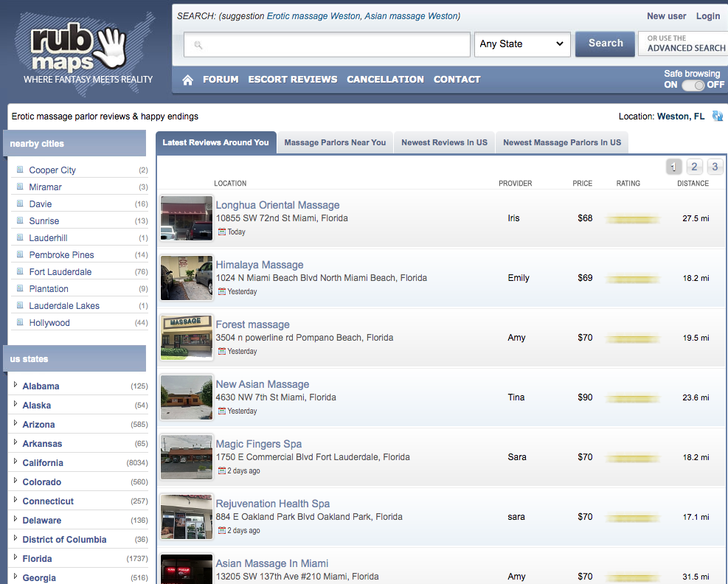Image resolution: width=728 pixels, height=584 pixels.
Task: Click rating bar for Himalaya Massage
Action: (632, 279)
